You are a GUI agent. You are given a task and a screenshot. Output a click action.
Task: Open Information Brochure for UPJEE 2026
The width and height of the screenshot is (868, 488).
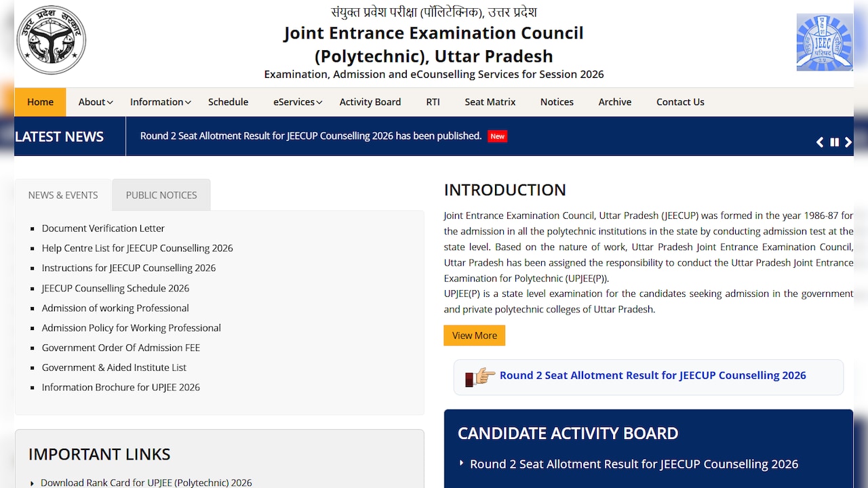[x=121, y=387]
